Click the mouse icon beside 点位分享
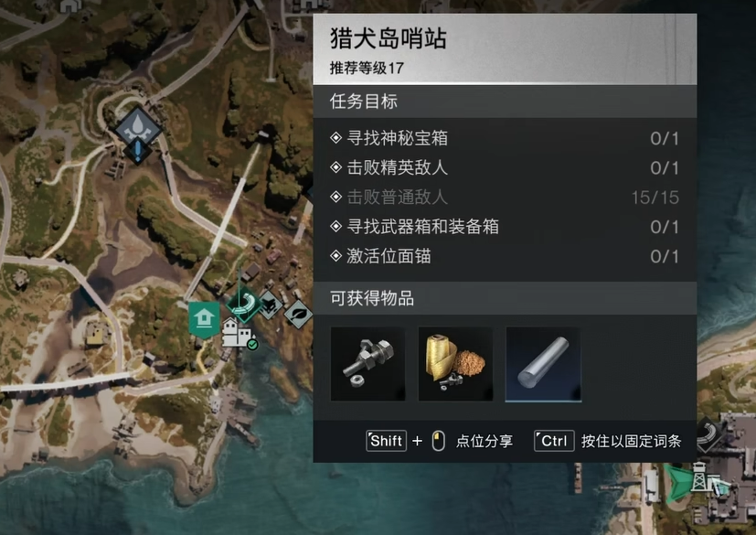Image resolution: width=756 pixels, height=535 pixels. [x=438, y=441]
